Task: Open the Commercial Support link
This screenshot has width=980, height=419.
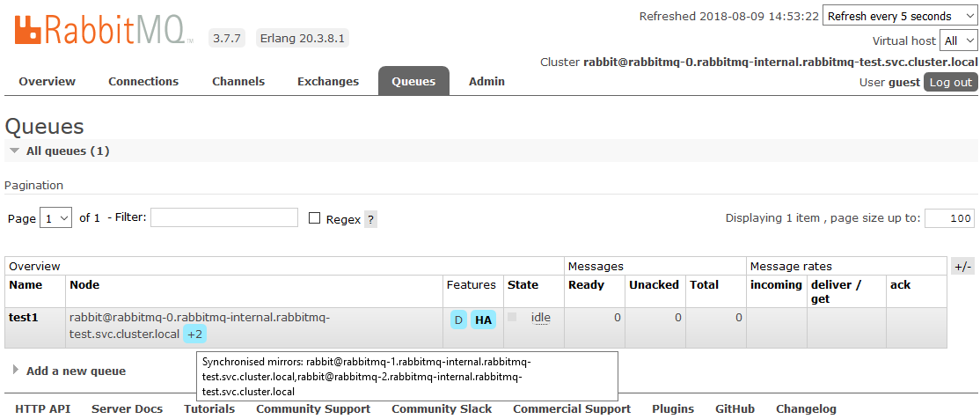Action: click(x=572, y=409)
